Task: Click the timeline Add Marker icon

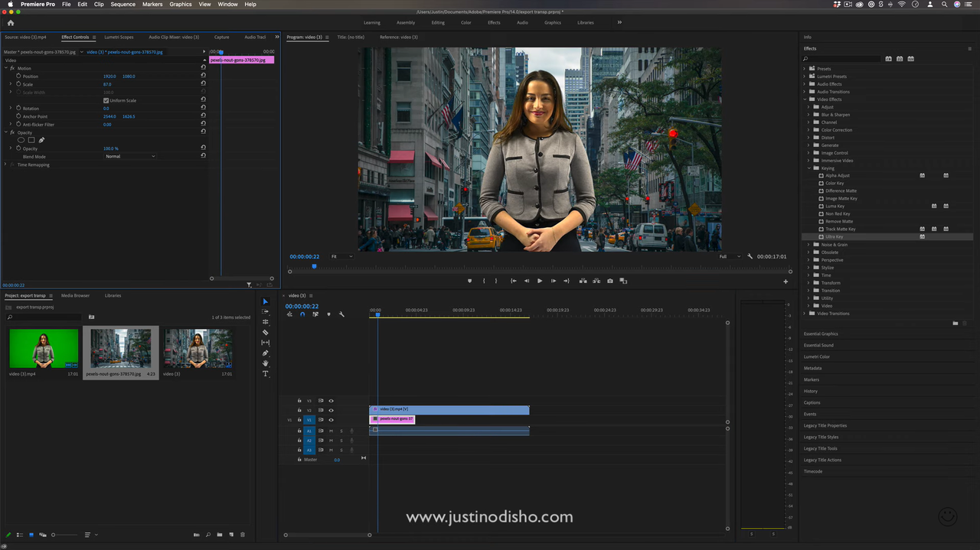Action: coord(328,314)
